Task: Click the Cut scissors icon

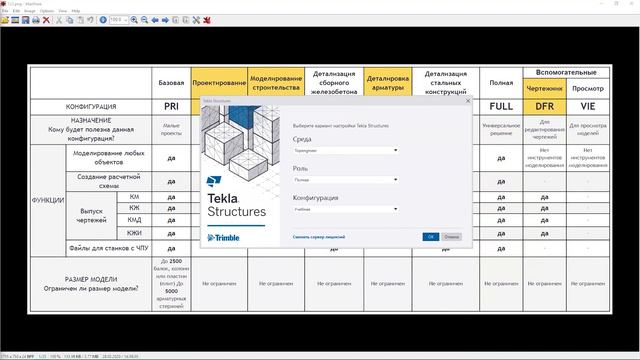Action: tap(59, 20)
